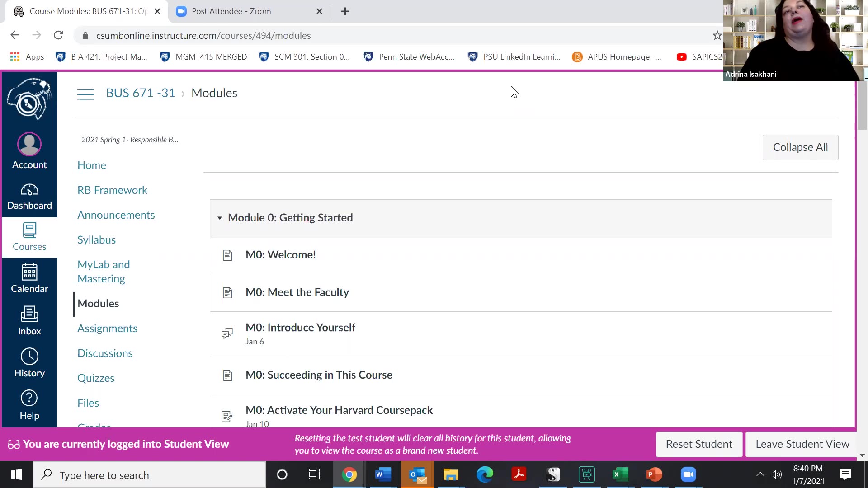This screenshot has width=868, height=488.
Task: Reload the page using the refresh icon
Action: [58, 35]
